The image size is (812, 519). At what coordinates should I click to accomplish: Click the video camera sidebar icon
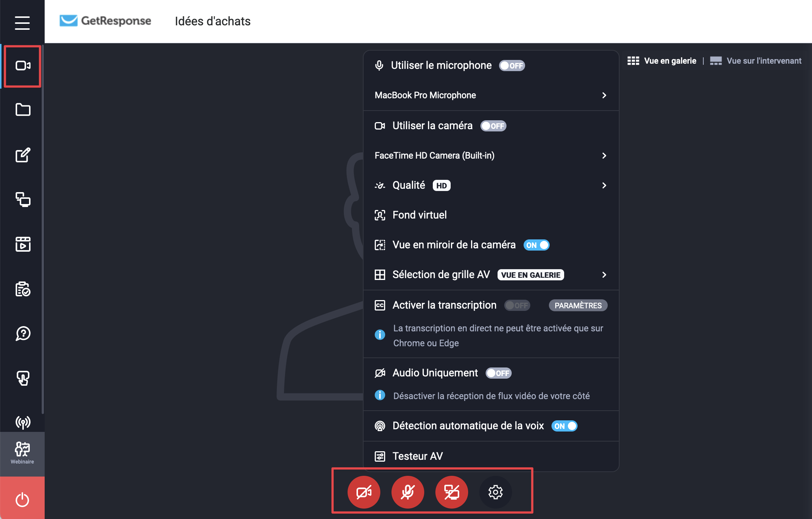tap(22, 65)
